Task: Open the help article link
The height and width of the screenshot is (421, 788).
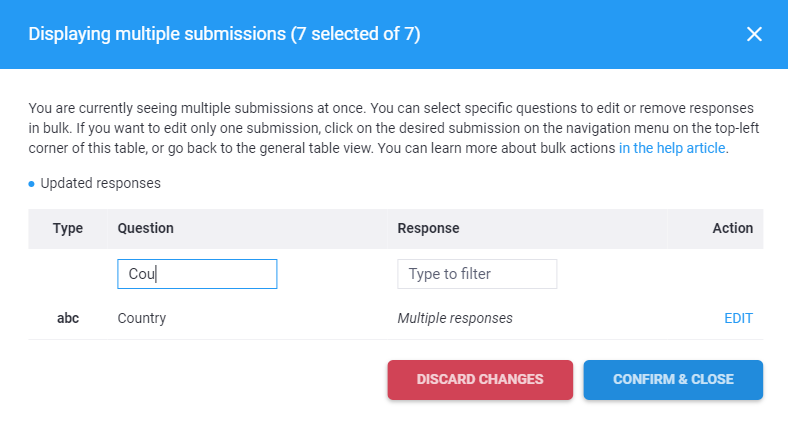Action: [x=673, y=149]
